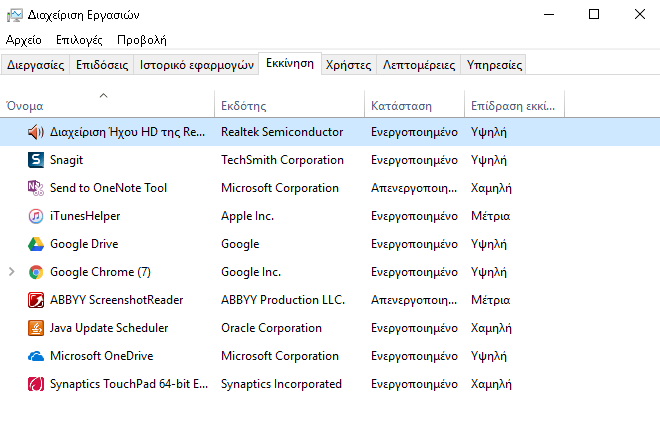Select the Snagit entry name
660x433 pixels.
click(x=67, y=160)
